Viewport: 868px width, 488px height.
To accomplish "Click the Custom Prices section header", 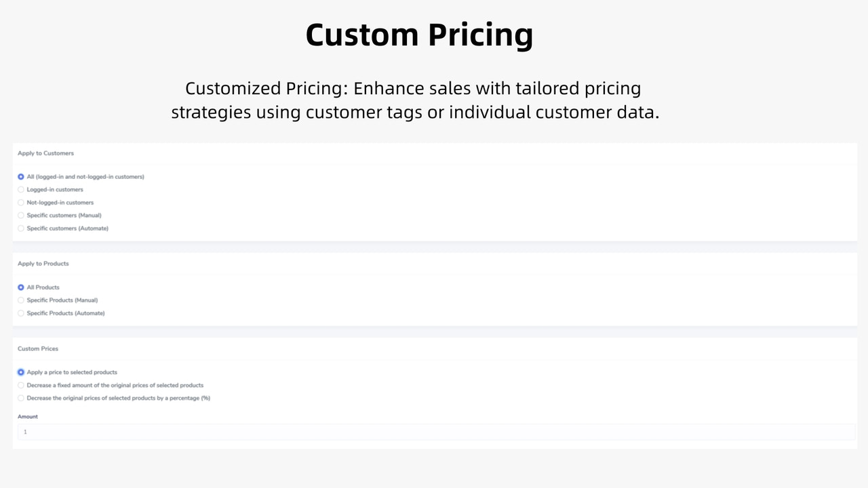I will [37, 348].
